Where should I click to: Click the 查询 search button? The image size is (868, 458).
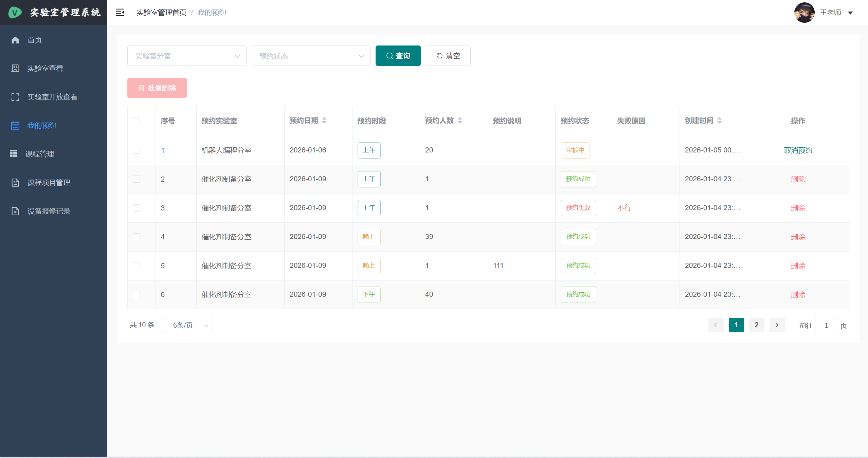coord(398,56)
